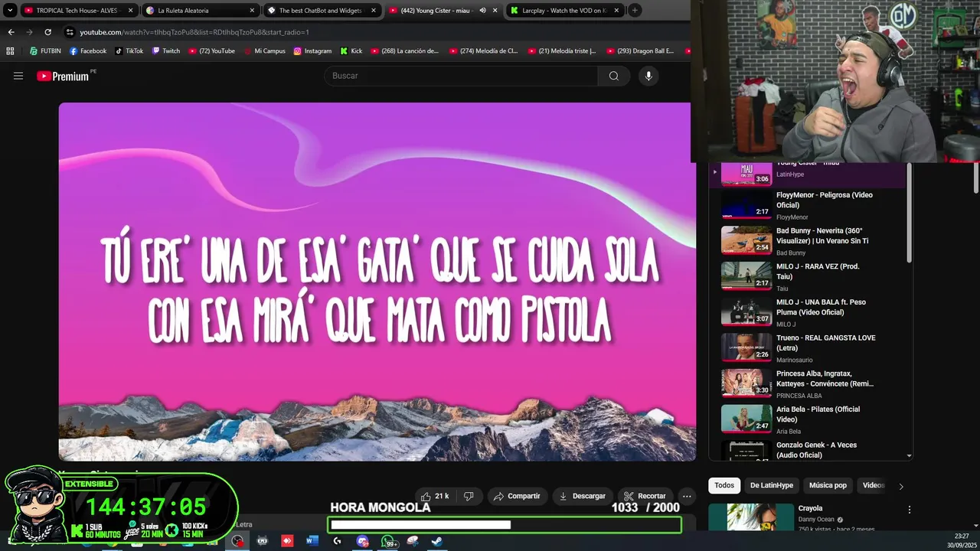
Task: Focus the Buscar search field
Action: pos(461,76)
